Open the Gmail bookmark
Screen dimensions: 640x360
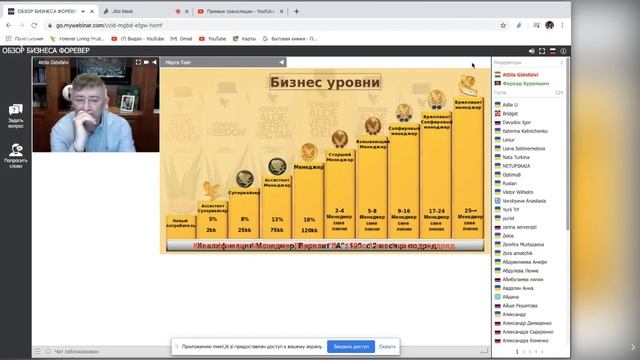181,39
